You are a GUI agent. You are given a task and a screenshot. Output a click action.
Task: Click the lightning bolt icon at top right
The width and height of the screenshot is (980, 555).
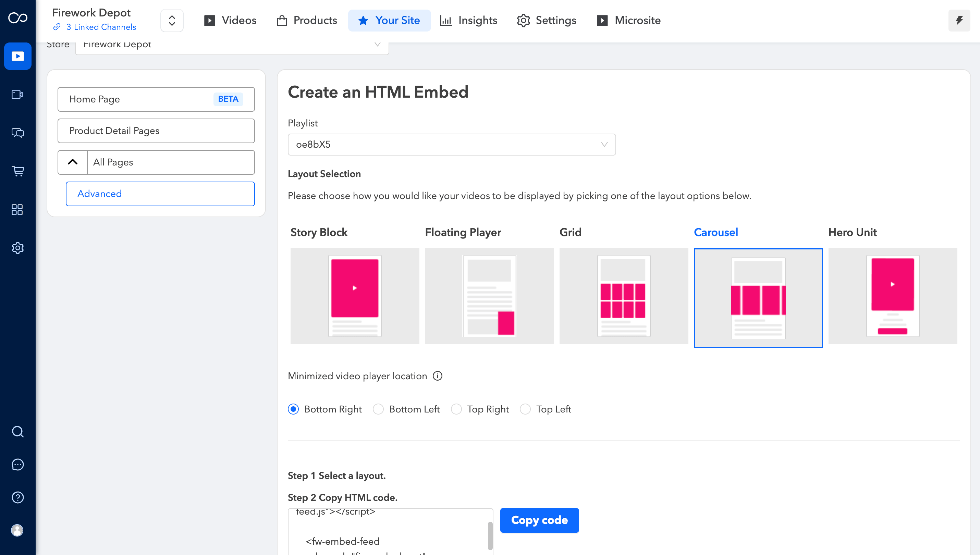tap(959, 20)
